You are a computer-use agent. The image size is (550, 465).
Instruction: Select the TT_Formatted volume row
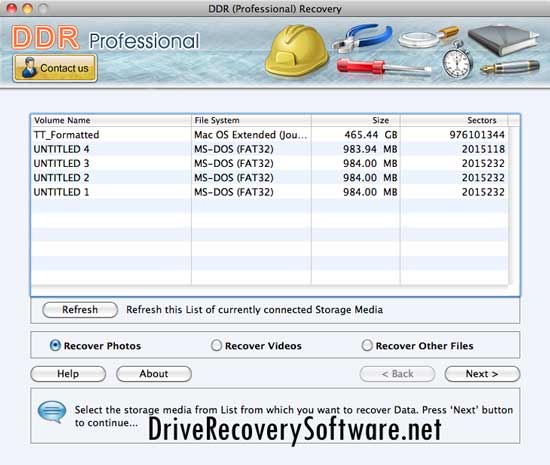click(269, 135)
